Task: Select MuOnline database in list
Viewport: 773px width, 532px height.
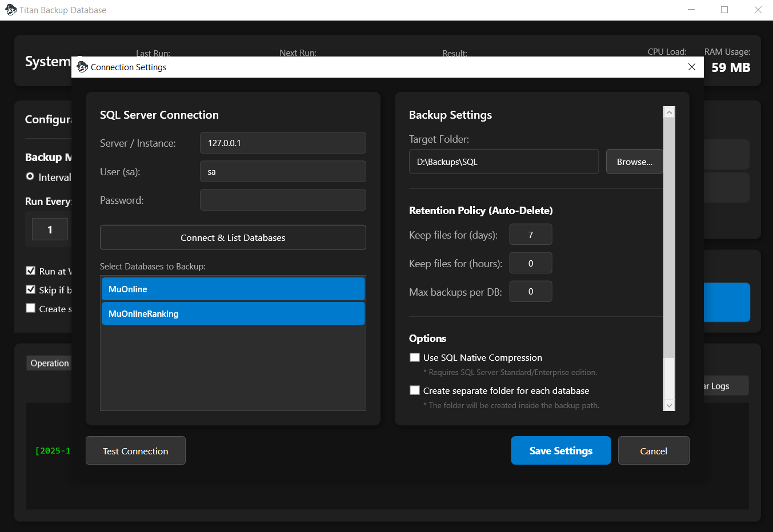Action: coord(233,289)
